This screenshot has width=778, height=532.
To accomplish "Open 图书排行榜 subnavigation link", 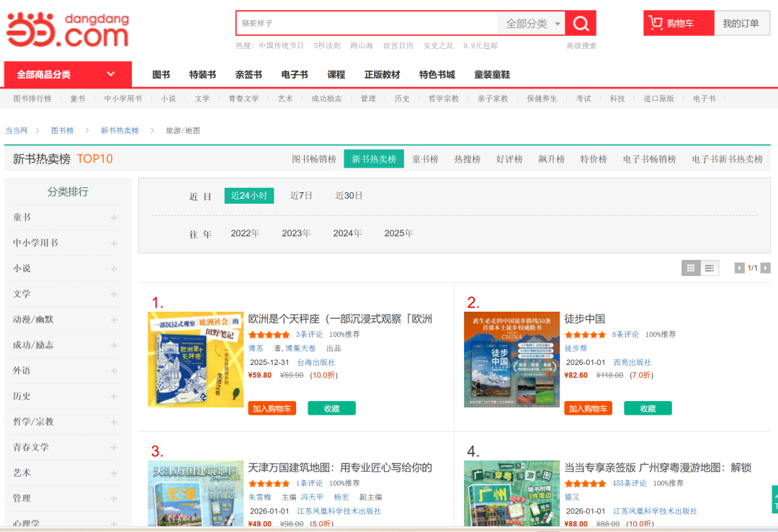I will [x=32, y=99].
